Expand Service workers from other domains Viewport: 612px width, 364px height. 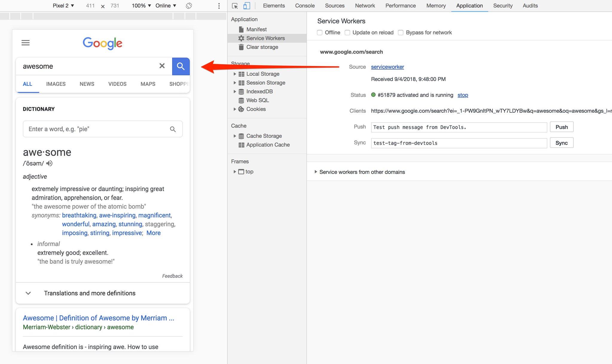click(x=316, y=172)
